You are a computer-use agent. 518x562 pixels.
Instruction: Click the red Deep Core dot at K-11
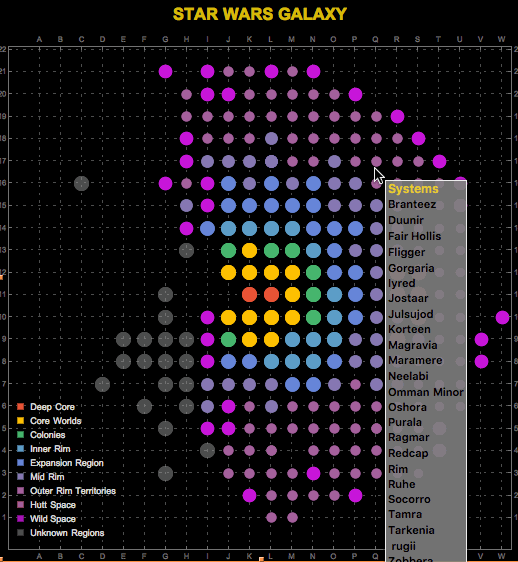pos(250,295)
